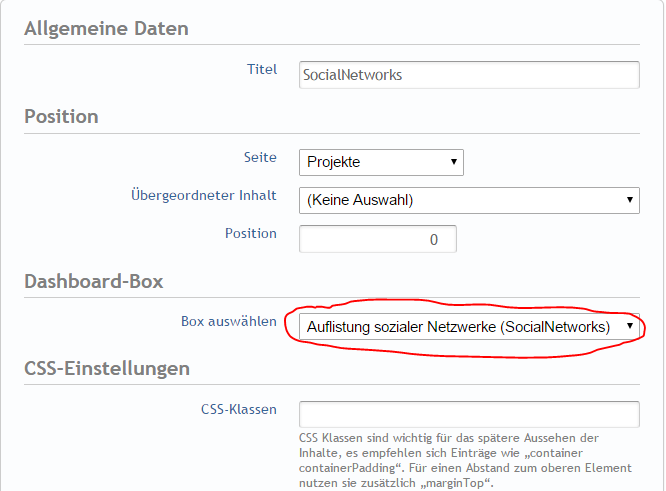
Task: Click the Übergeordneter Inhalt label
Action: point(204,195)
